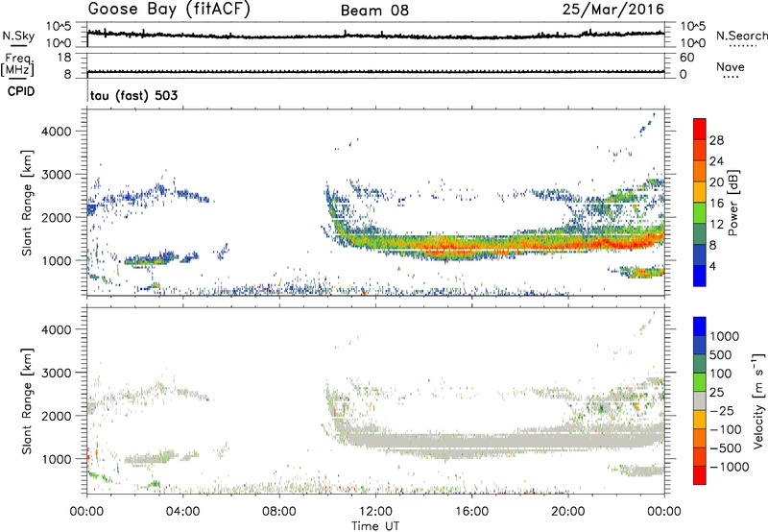
Task: Click the "18" tick on frequency axis
Action: (63, 58)
